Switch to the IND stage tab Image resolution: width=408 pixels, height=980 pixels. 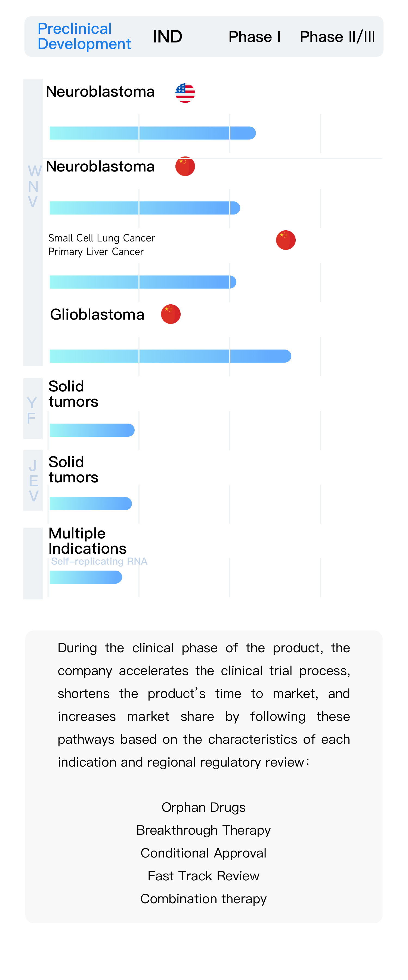167,37
